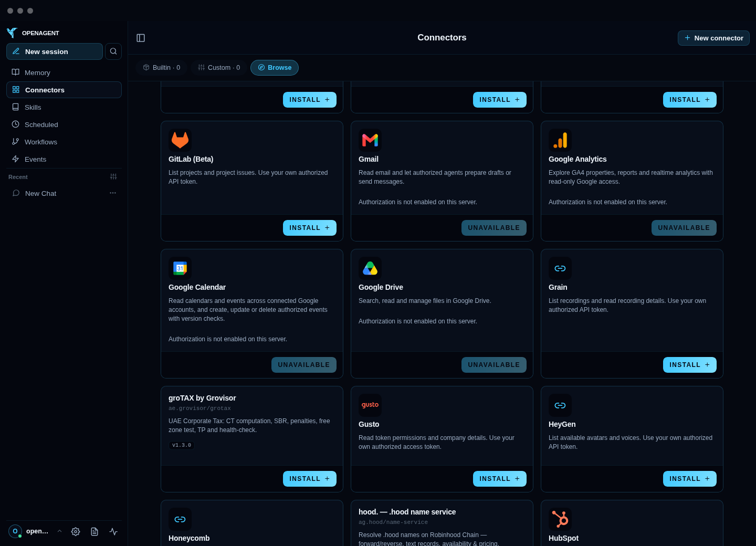756x546 pixels.
Task: Toggle the sidebar panel icon
Action: click(141, 38)
